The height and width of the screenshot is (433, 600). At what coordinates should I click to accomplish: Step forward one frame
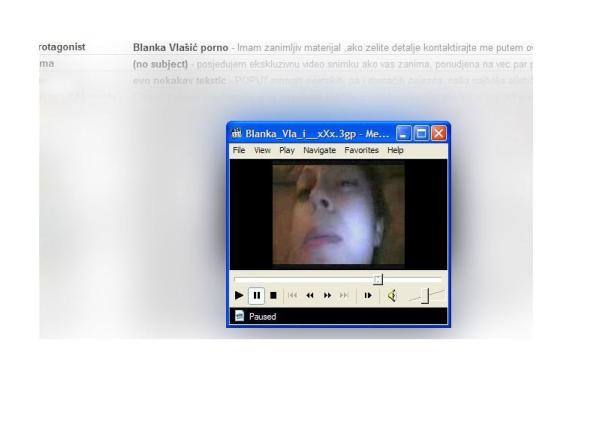pyautogui.click(x=368, y=295)
